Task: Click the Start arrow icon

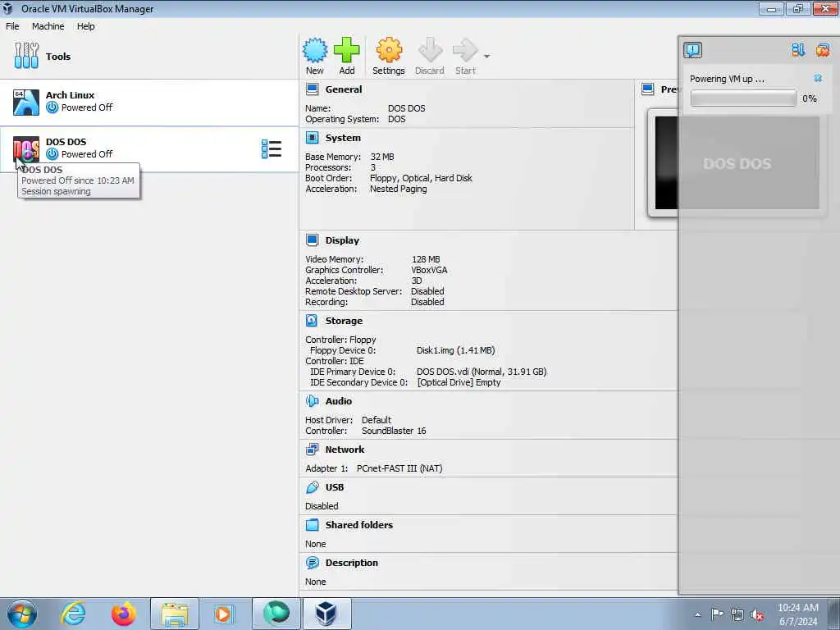Action: 465,50
